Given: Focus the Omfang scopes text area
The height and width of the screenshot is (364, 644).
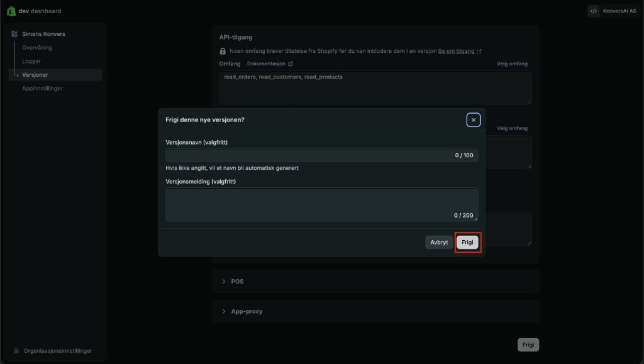Looking at the screenshot, I should click(375, 87).
